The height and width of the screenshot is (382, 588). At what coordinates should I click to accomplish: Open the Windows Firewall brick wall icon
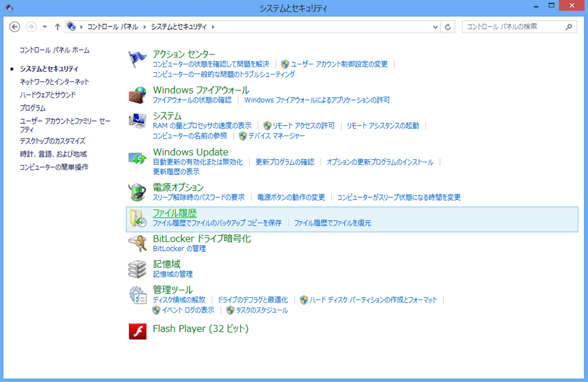pos(137,95)
